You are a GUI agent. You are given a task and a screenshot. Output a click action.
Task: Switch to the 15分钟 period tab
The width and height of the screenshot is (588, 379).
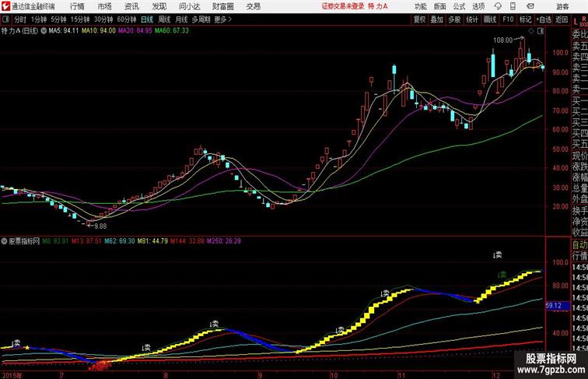80,19
